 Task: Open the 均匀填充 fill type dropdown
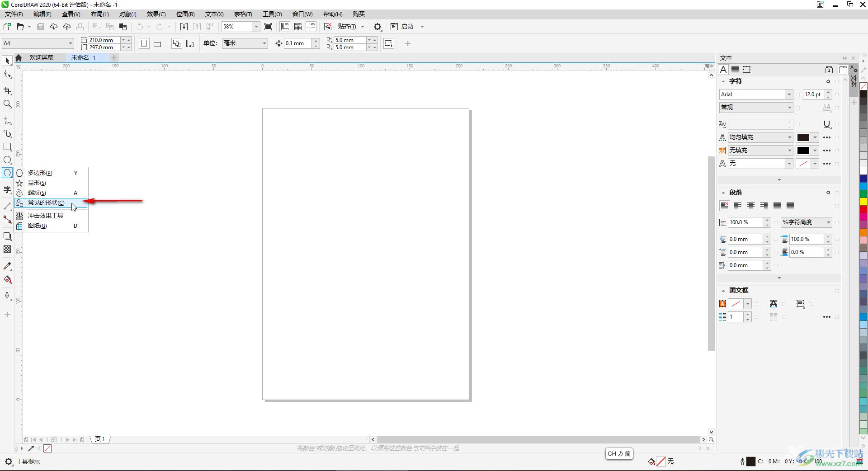789,137
